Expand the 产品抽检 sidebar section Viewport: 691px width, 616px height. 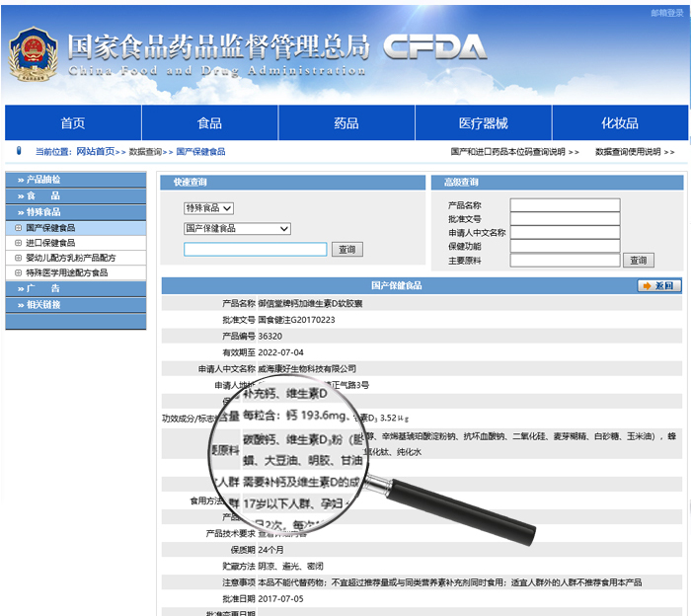75,180
